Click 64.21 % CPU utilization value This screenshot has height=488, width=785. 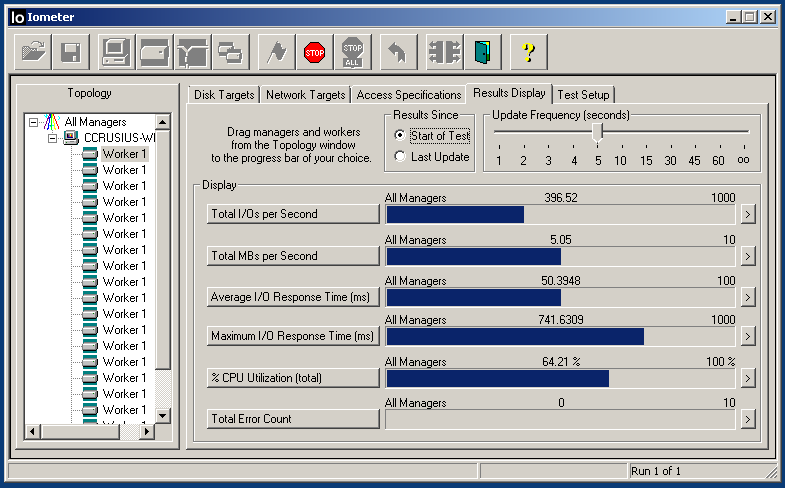click(561, 362)
